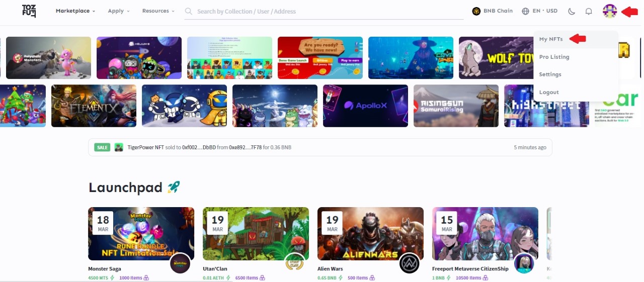This screenshot has width=644, height=282.
Task: Open the Polychain Monsters banner
Action: click(48, 58)
